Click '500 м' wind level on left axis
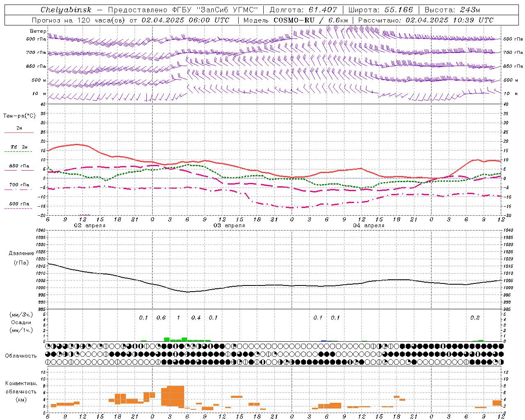This screenshot has width=525, height=420. 39,80
